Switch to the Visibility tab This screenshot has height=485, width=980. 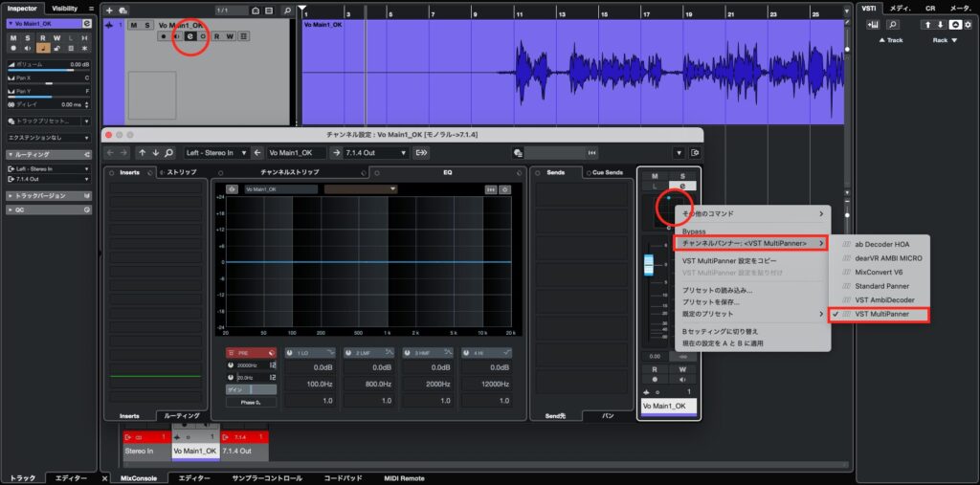click(x=65, y=8)
